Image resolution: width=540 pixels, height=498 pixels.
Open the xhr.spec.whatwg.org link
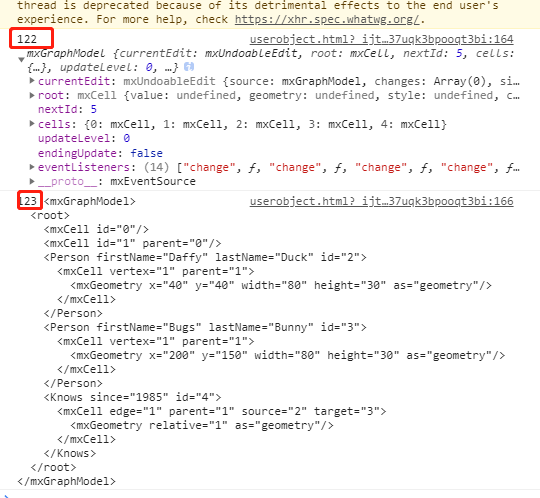pyautogui.click(x=327, y=19)
